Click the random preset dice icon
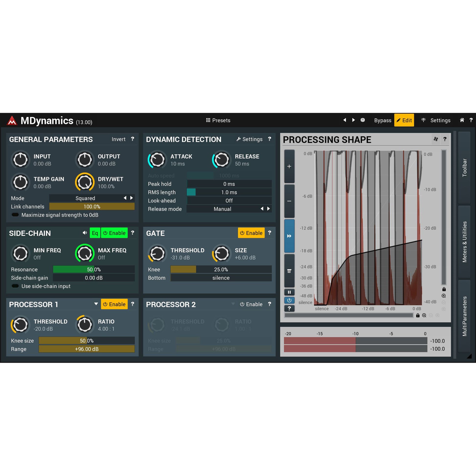 point(363,120)
